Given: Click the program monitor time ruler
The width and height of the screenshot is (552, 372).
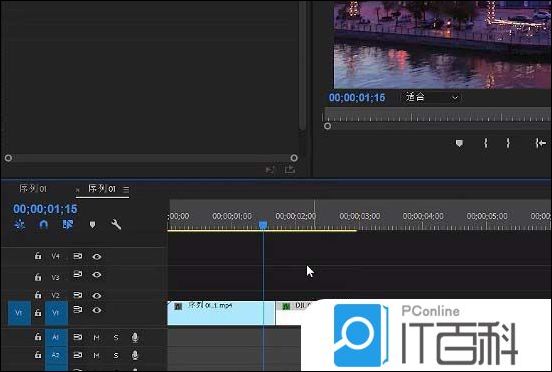Looking at the screenshot, I should (x=437, y=115).
